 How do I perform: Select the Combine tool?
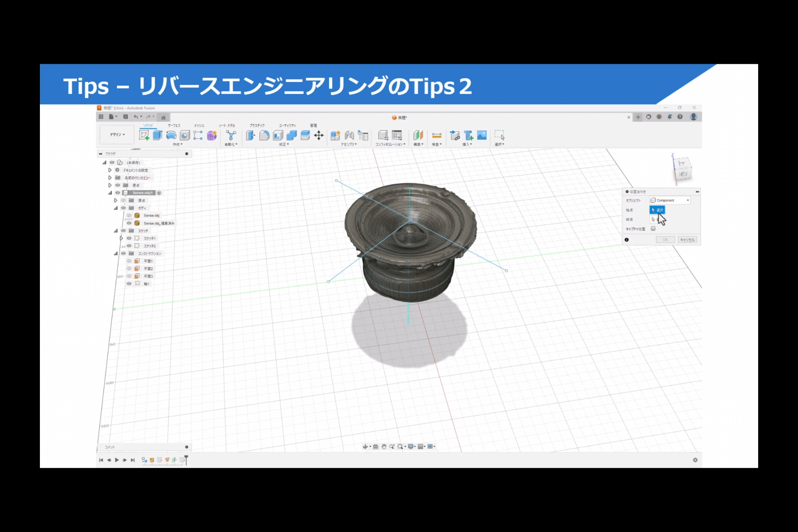tap(292, 135)
